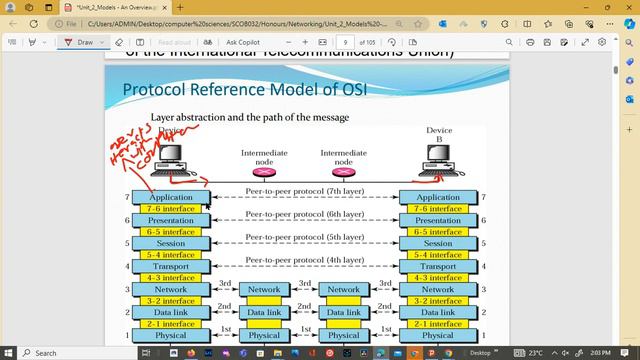Show hidden system tray icons
The width and height of the screenshot is (640, 360).
pyautogui.click(x=554, y=353)
